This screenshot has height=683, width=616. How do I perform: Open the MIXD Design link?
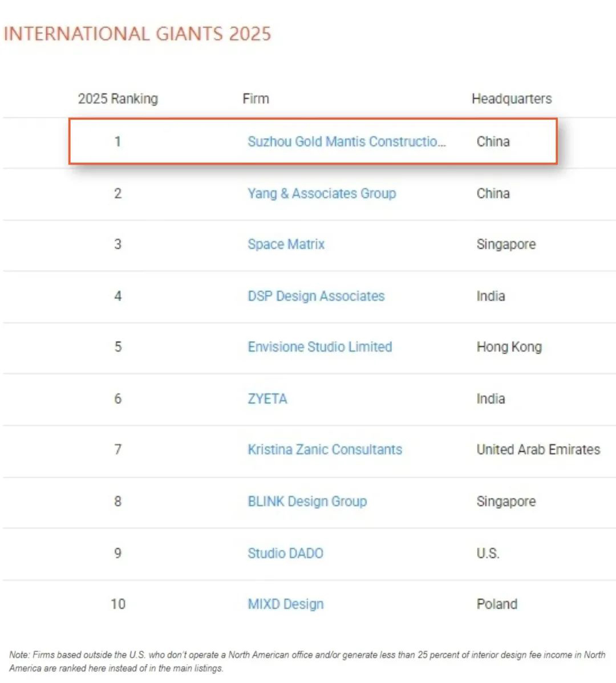coord(285,604)
